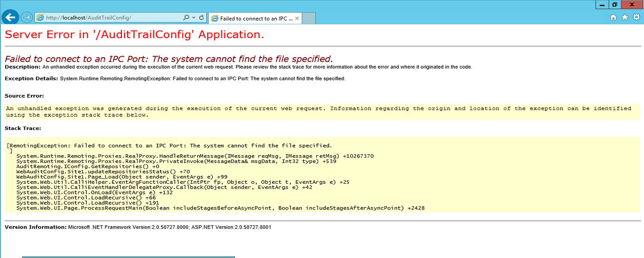The image size is (644, 258).
Task: Open the Home page icon
Action: pos(614,18)
